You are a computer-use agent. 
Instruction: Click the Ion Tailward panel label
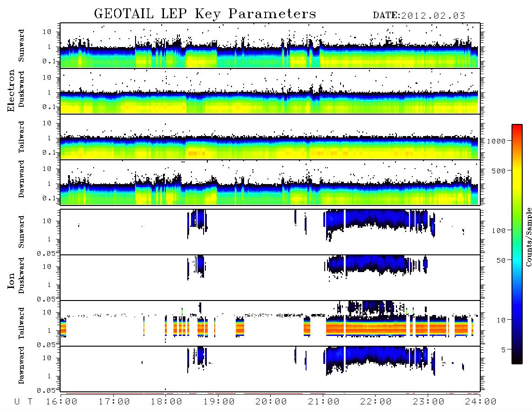point(21,323)
